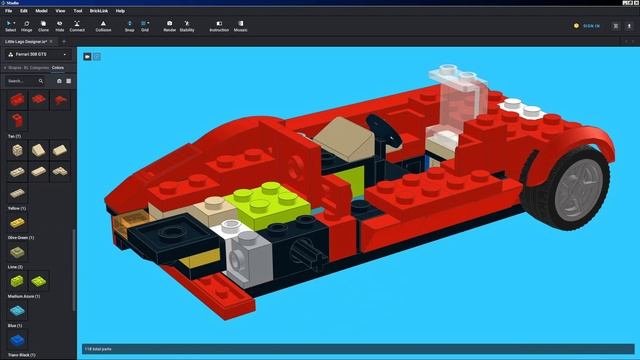The width and height of the screenshot is (640, 360).
Task: Select the yellow plate part thumbnail
Action: 17,223
